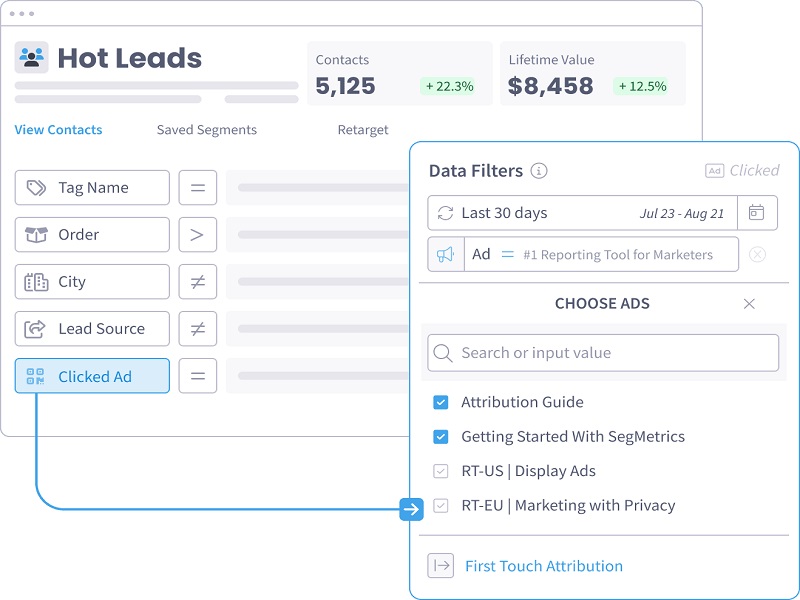Screen dimensions: 800x600
Task: Open the View Contacts link
Action: (x=58, y=130)
